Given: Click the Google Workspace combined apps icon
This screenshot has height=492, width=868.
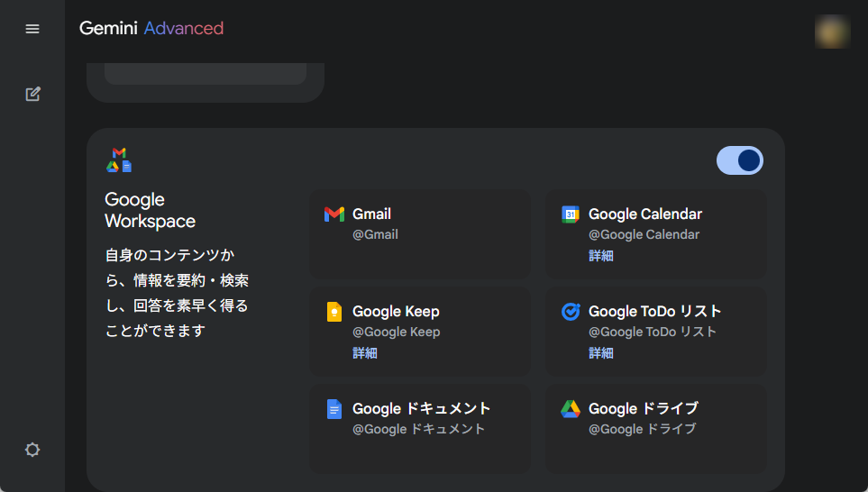Looking at the screenshot, I should tap(119, 159).
